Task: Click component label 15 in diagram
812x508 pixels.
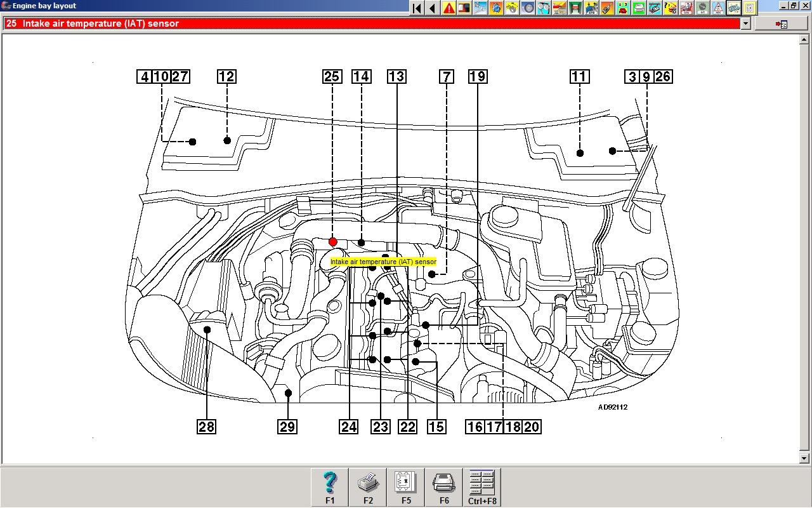Action: click(x=436, y=427)
